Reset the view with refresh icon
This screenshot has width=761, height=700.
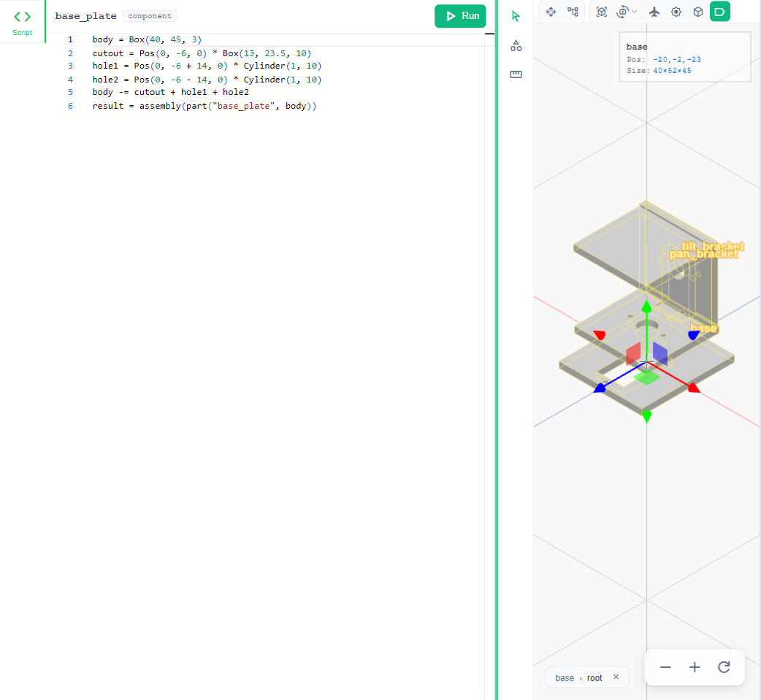(x=724, y=667)
